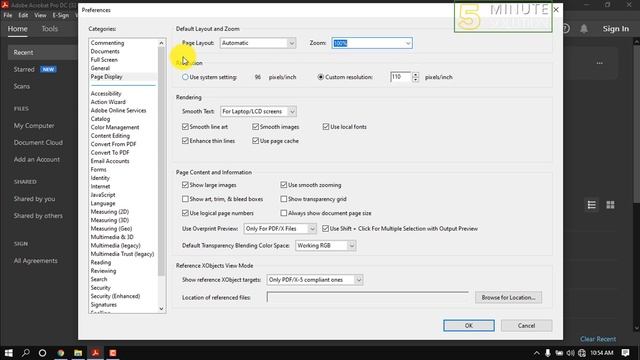
Task: Open the Windows Start menu
Action: click(9, 353)
